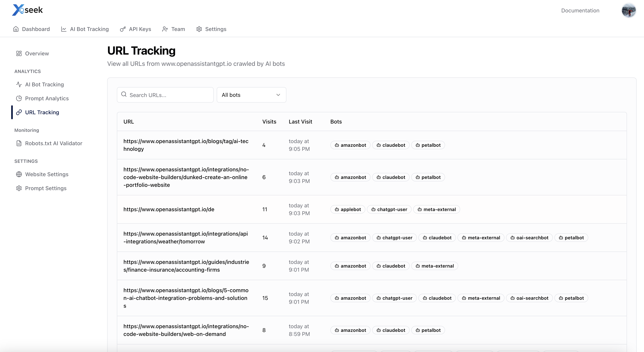Viewport: 644px width, 352px height.
Task: Click petalbot badge in chatbot-integration-problems row
Action: [571, 298]
